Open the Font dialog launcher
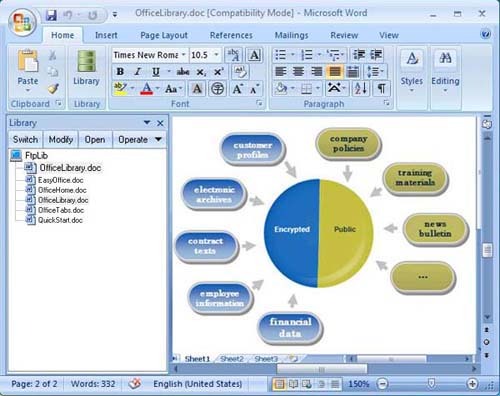 coord(259,104)
